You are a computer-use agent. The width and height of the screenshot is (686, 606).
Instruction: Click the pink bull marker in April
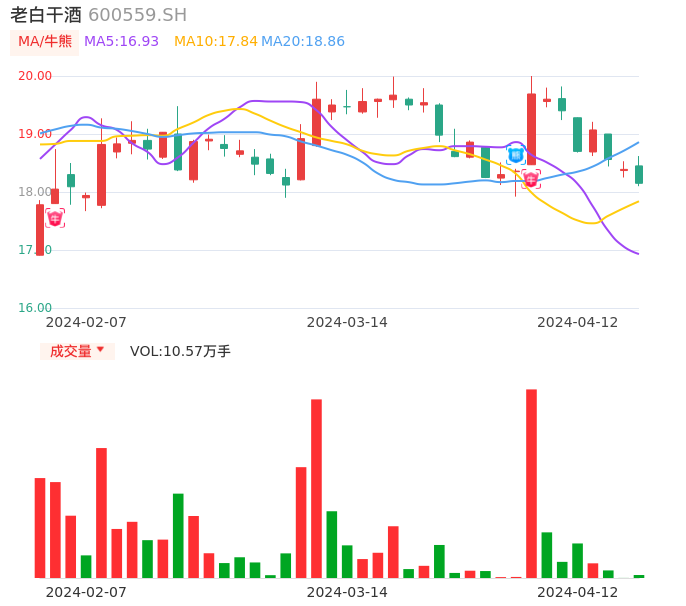(531, 179)
